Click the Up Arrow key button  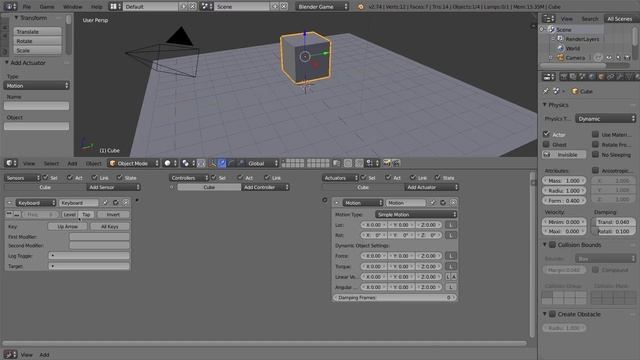(68, 226)
